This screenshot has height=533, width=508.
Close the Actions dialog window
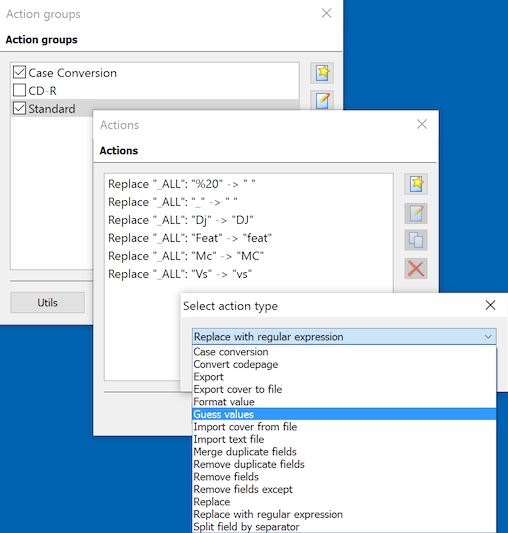tap(422, 124)
